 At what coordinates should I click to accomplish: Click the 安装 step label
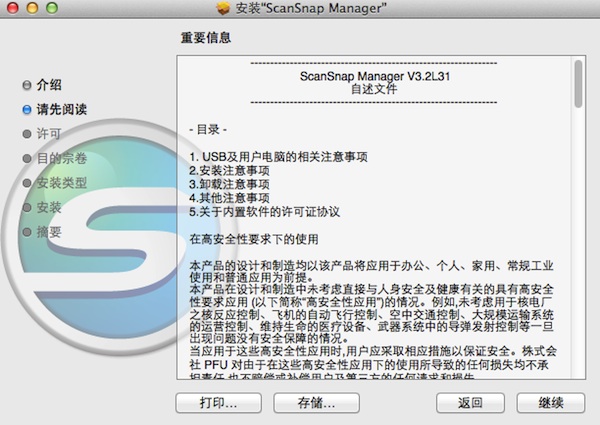[x=49, y=207]
